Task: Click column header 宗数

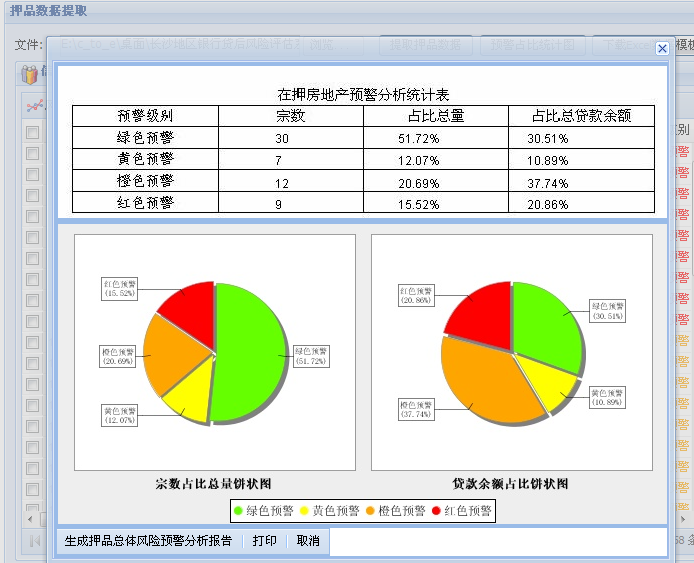Action: click(x=291, y=116)
